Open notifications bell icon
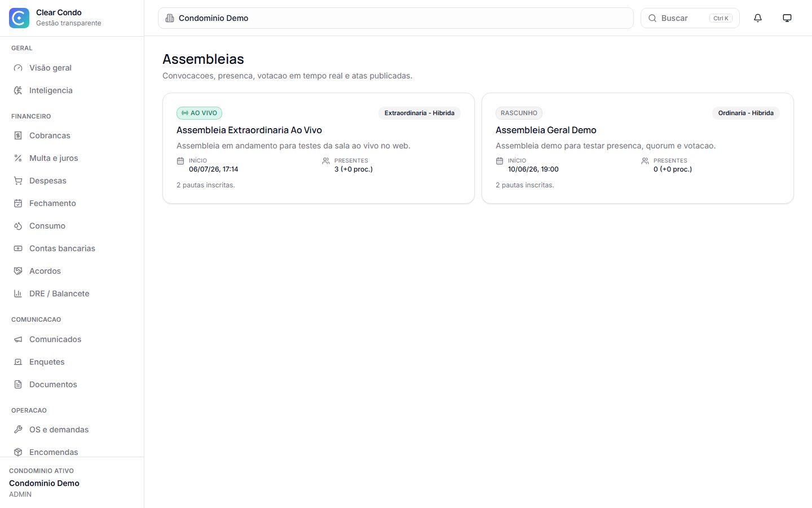Screen dimensions: 812x508 [x=758, y=18]
